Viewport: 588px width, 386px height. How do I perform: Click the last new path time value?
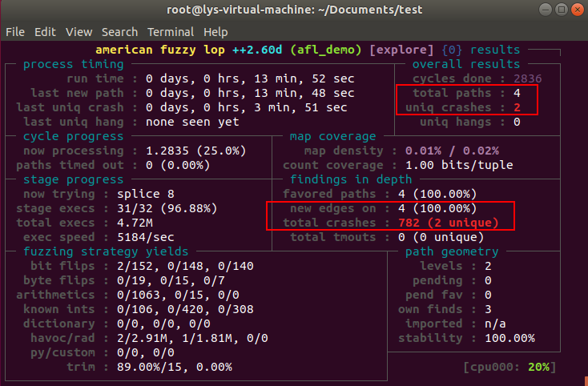(x=250, y=93)
